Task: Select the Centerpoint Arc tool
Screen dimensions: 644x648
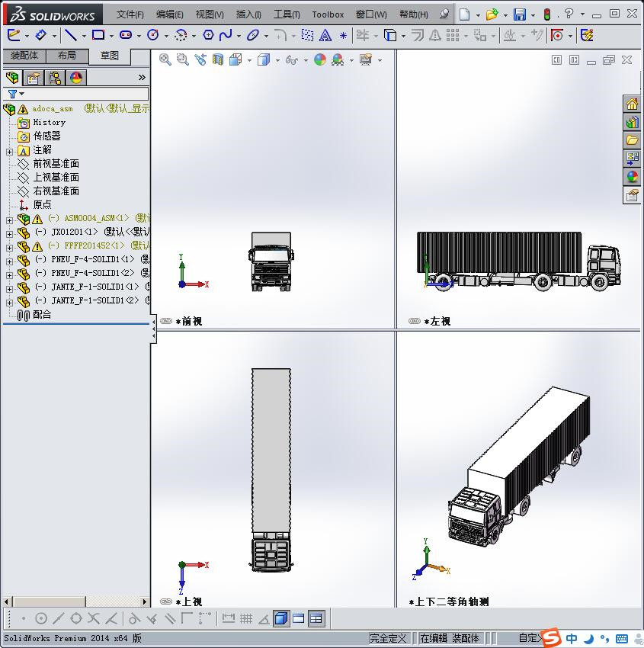Action: click(181, 35)
